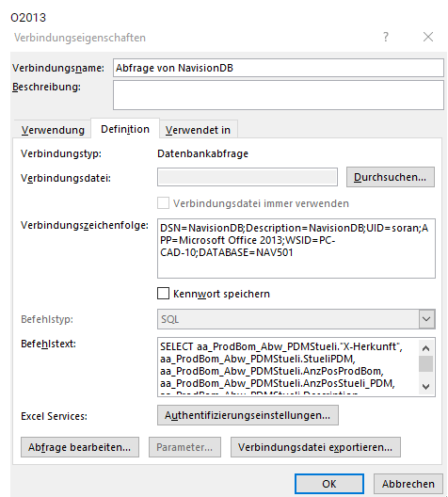Switch to the Verwendet in tab
This screenshot has height=497, width=448.
tap(198, 130)
